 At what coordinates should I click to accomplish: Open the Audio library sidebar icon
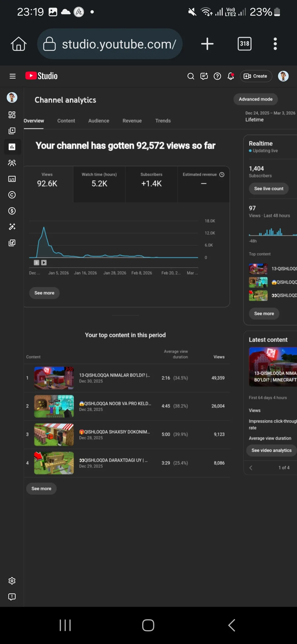pos(12,243)
